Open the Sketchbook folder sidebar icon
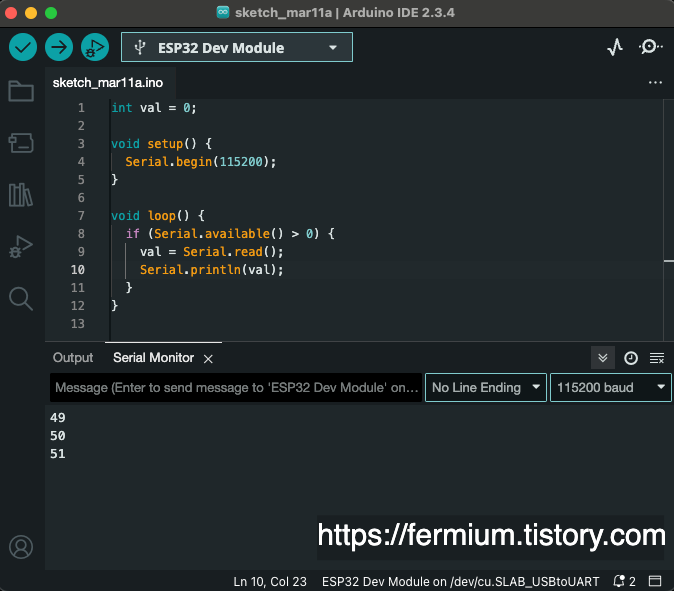 [21, 91]
